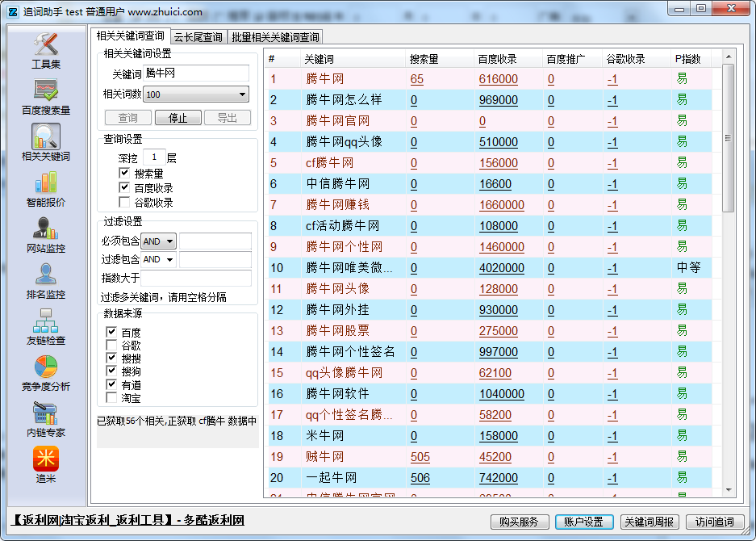Image resolution: width=756 pixels, height=541 pixels.
Task: Expand the 过滤包含 AND dropdown
Action: [x=159, y=260]
